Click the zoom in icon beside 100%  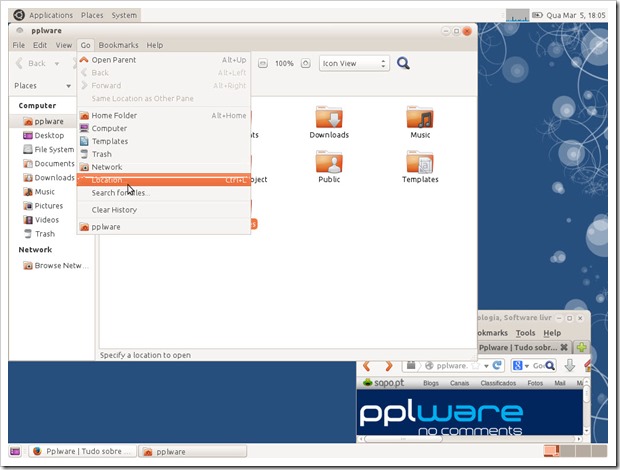point(306,63)
